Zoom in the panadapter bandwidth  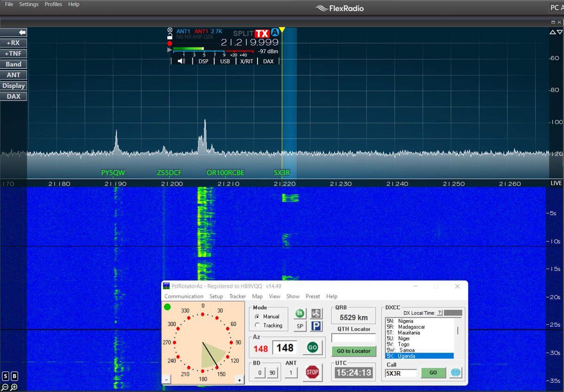15,387
